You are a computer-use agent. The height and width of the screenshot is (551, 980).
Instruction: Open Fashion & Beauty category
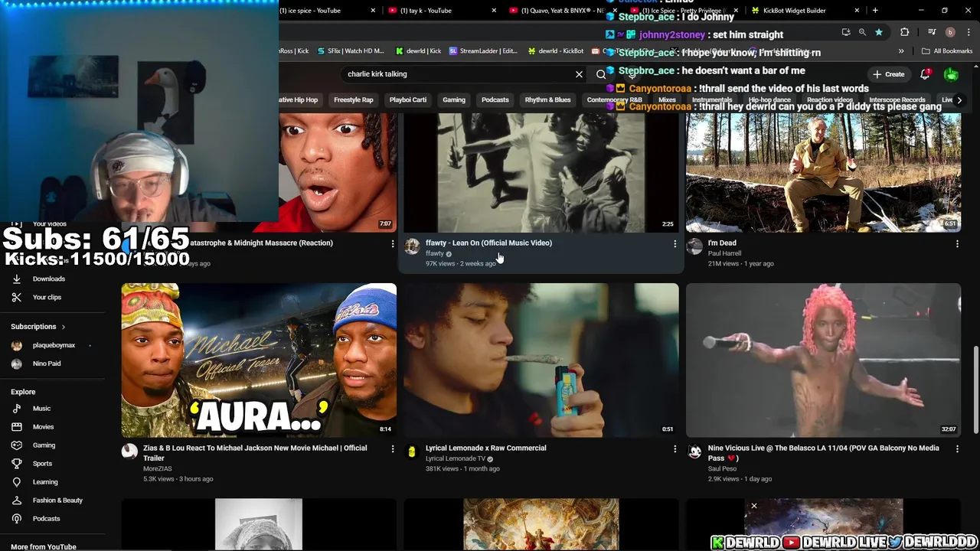coord(57,500)
